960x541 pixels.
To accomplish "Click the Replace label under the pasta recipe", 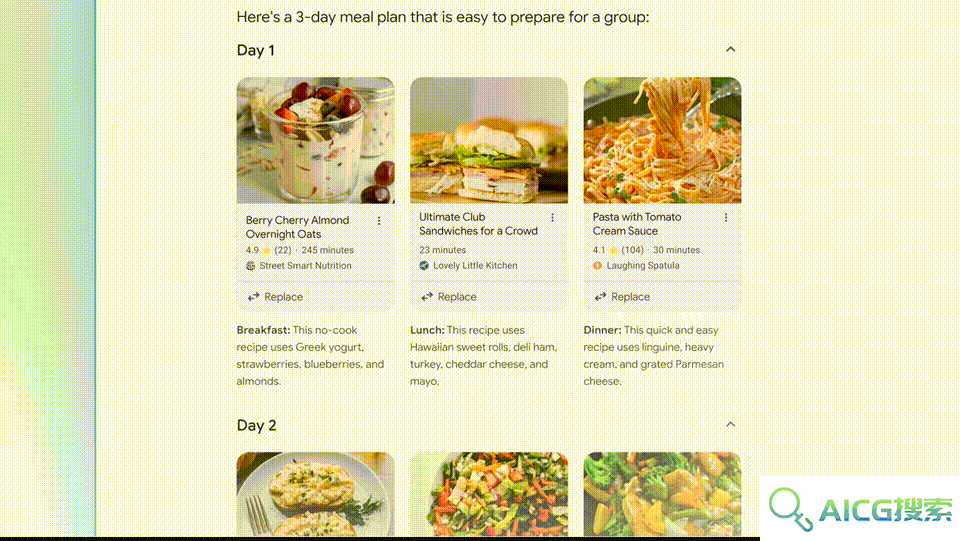I will coord(631,297).
